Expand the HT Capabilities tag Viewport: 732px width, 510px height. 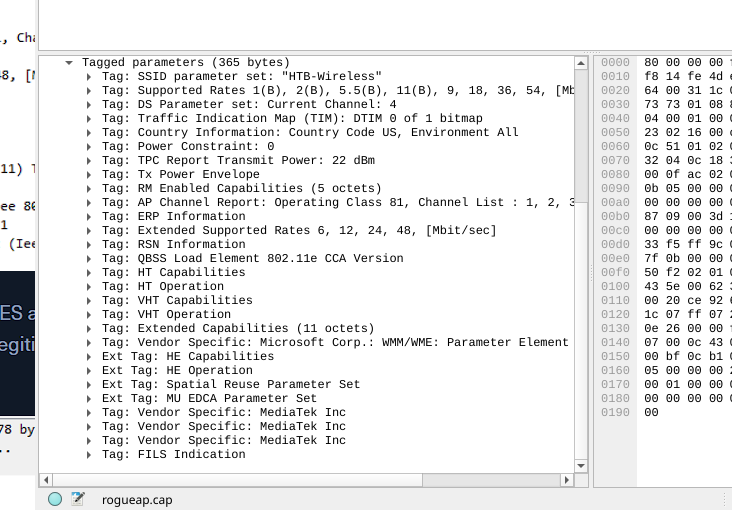tap(89, 273)
